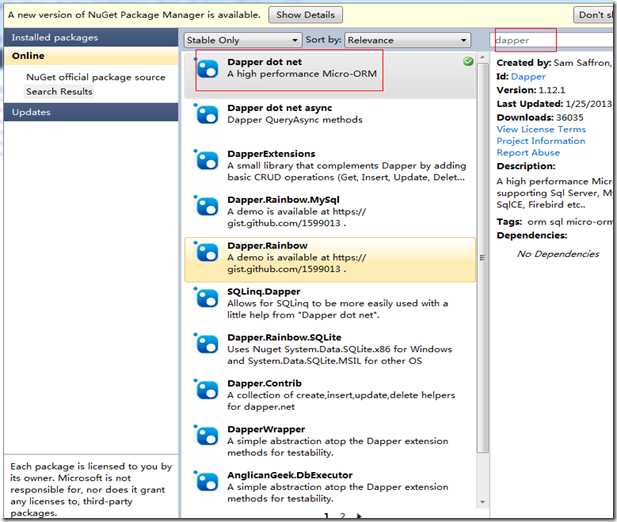
Task: Click 'Dapper QueryAsync methods' description
Action: tap(295, 120)
